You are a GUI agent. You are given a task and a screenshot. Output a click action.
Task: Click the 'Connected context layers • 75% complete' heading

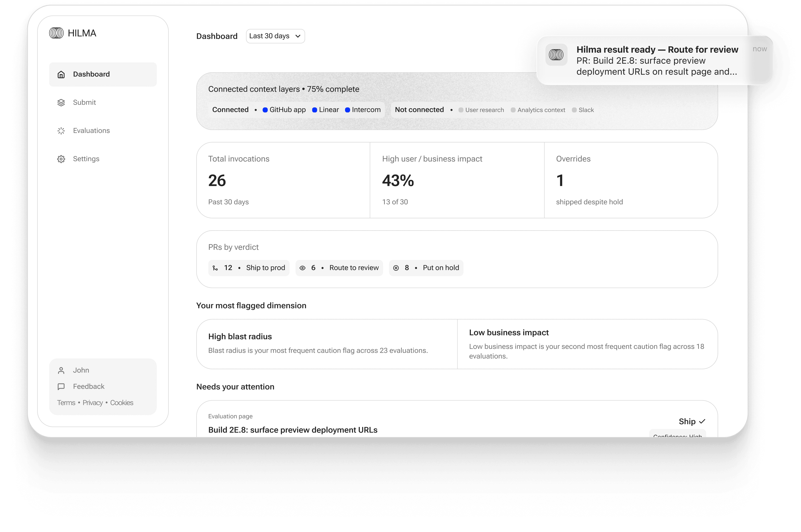pyautogui.click(x=284, y=89)
